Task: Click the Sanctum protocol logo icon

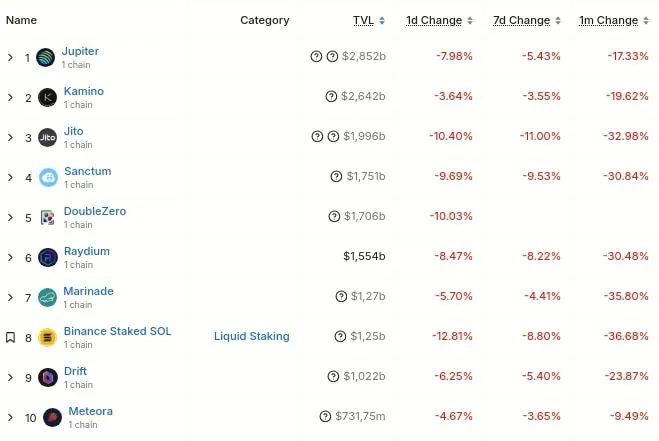Action: click(x=48, y=177)
